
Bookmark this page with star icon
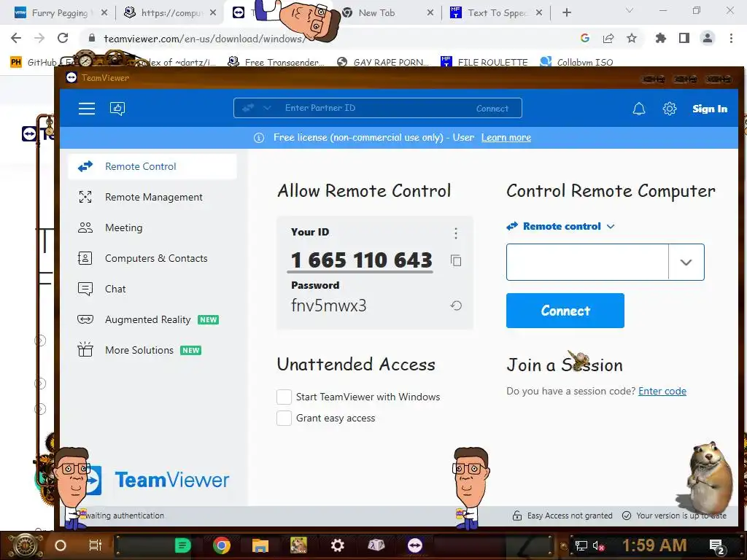click(x=632, y=38)
